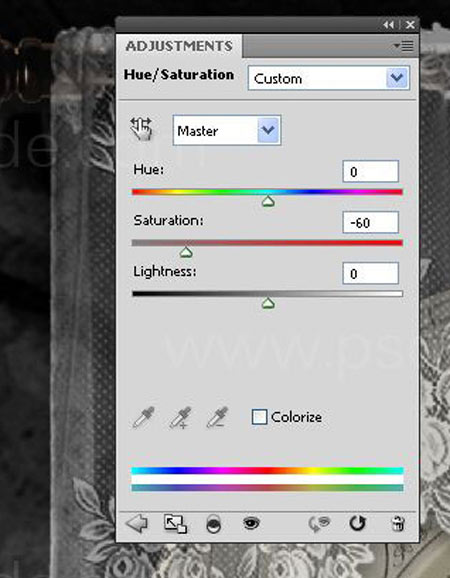Screen dimensions: 450x578
Task: Click the Lightness value input field
Action: 370,273
